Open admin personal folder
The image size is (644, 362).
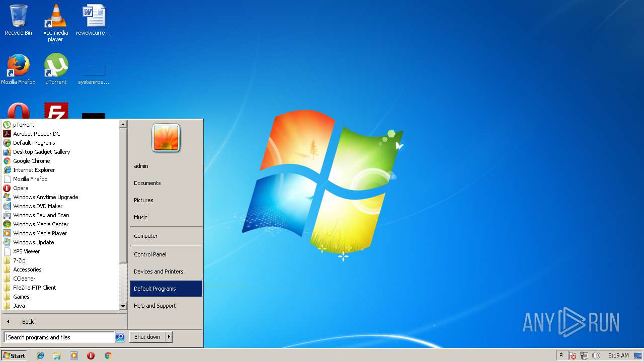(x=166, y=166)
